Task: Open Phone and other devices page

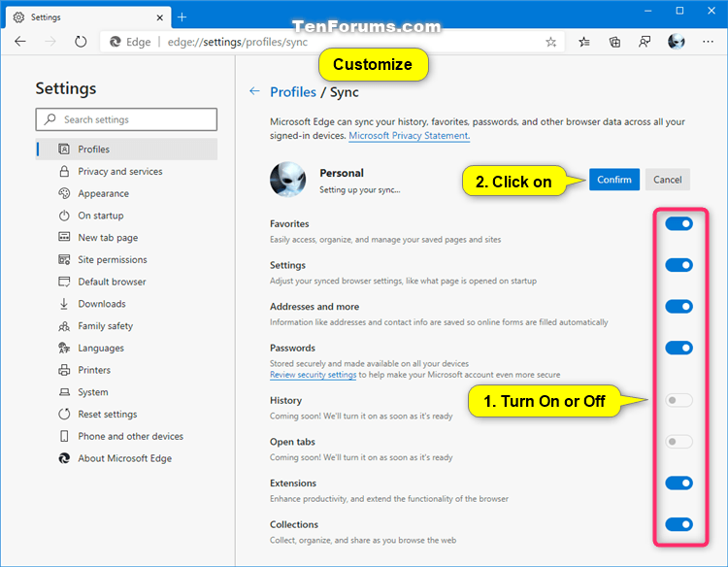Action: (x=126, y=436)
